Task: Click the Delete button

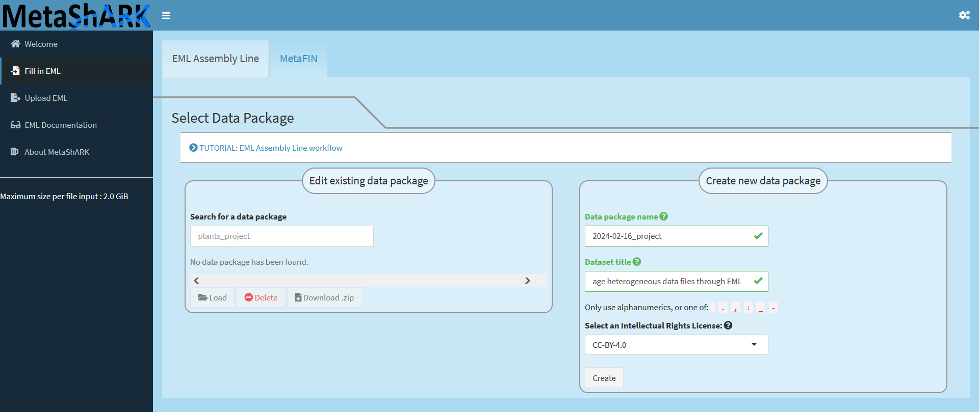Action: [x=261, y=297]
